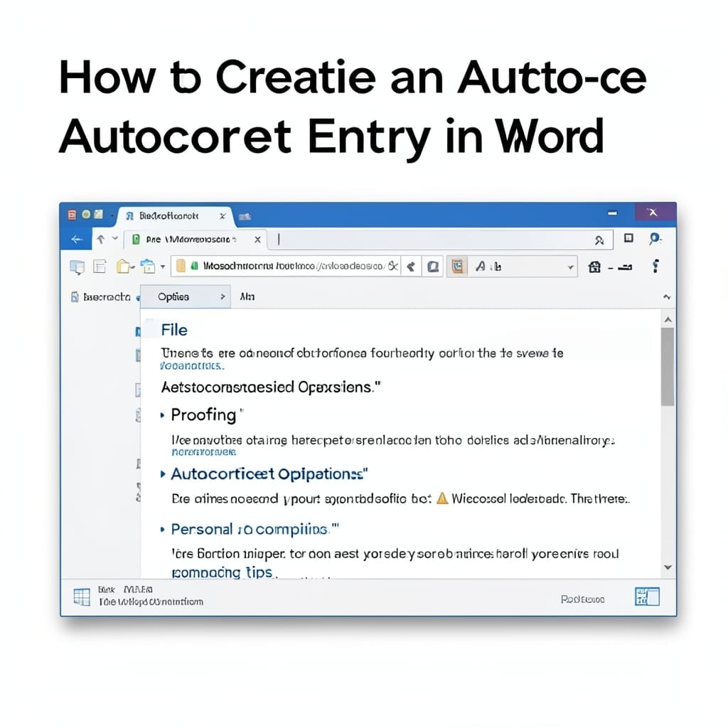Click the 'Proofing' heading text
The width and height of the screenshot is (728, 728).
tap(204, 415)
